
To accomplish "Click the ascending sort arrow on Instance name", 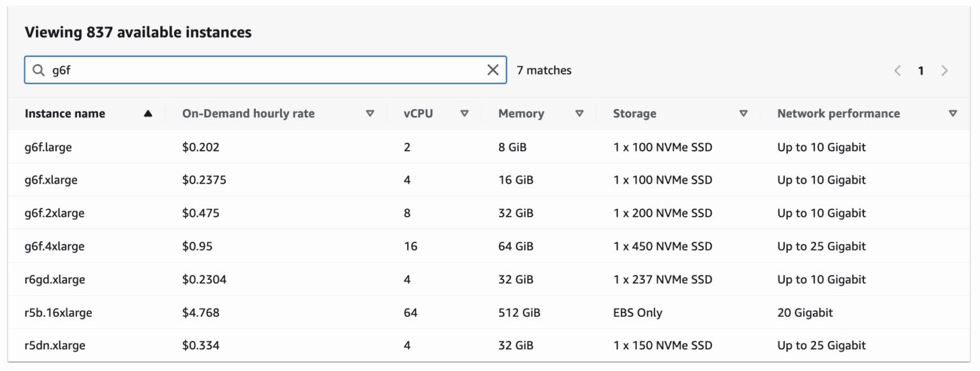I will pos(147,113).
